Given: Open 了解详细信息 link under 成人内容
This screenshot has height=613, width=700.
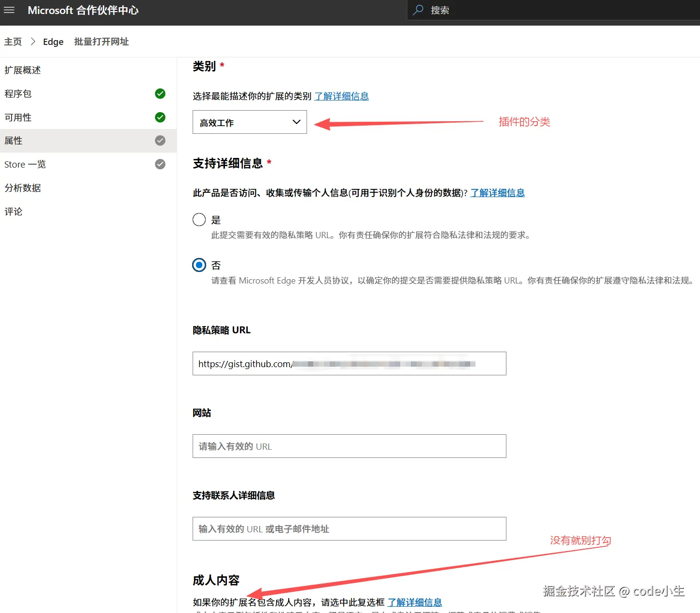Looking at the screenshot, I should (x=415, y=602).
